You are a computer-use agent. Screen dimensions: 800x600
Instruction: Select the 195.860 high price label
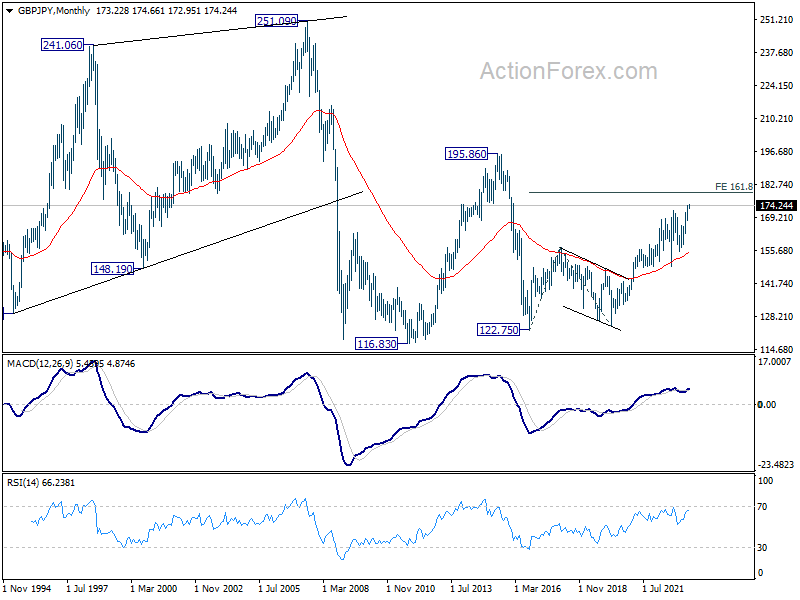(466, 154)
